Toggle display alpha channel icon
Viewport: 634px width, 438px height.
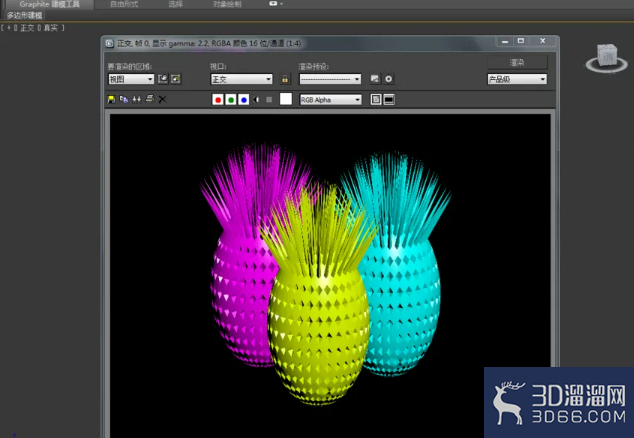(256, 99)
